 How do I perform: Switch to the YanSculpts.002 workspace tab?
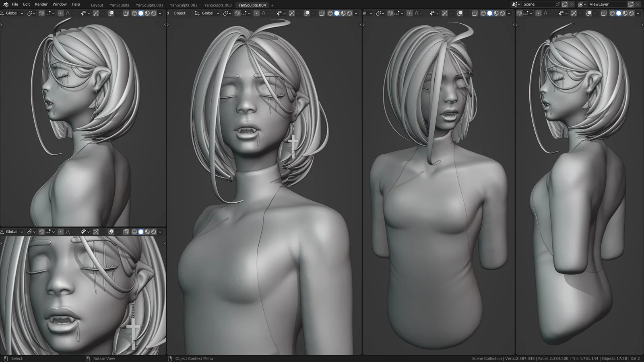point(184,5)
